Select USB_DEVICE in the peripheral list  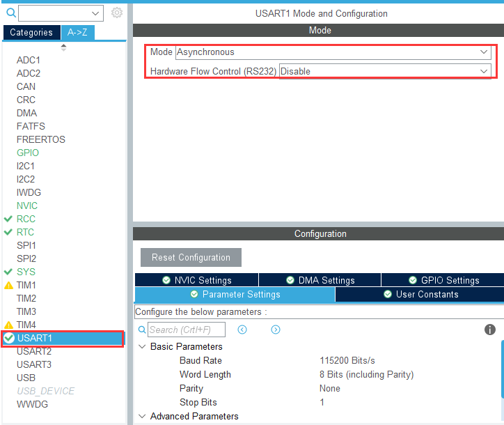46,391
